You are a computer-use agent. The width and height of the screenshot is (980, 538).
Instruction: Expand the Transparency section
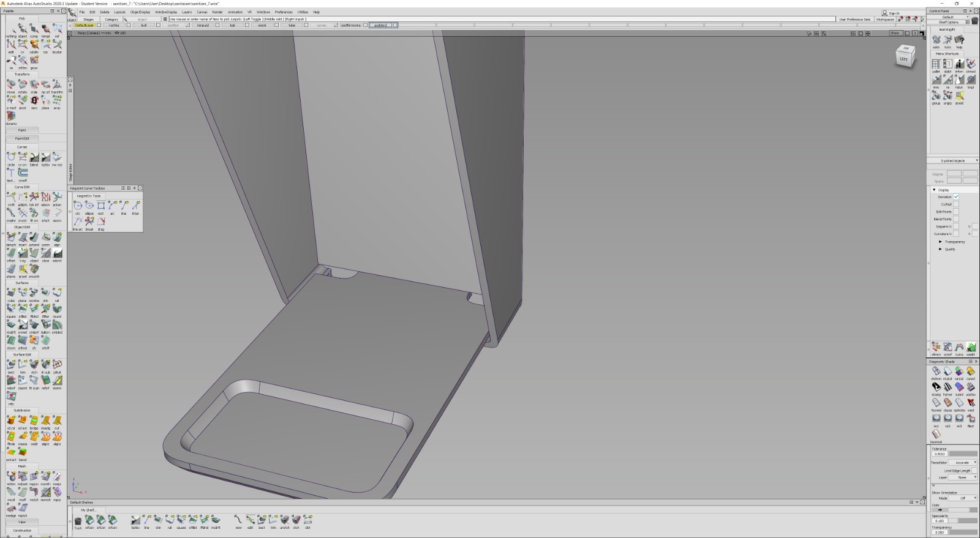[x=941, y=242]
